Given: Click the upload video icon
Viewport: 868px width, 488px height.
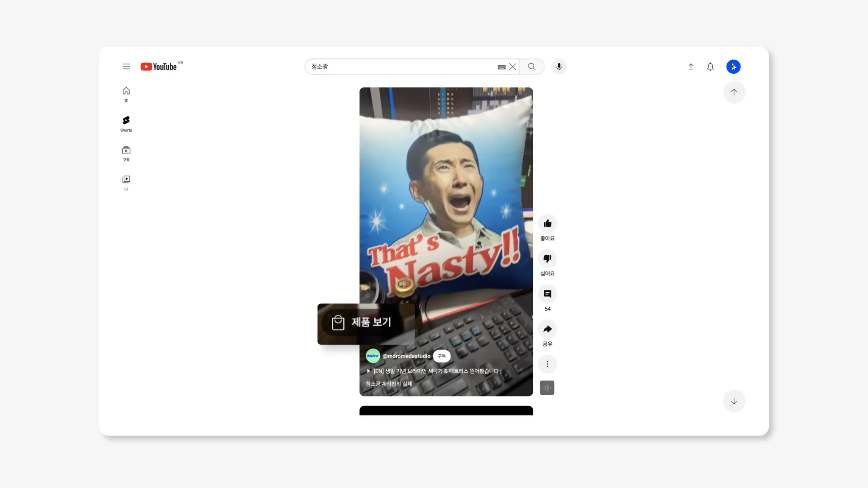Looking at the screenshot, I should [690, 67].
